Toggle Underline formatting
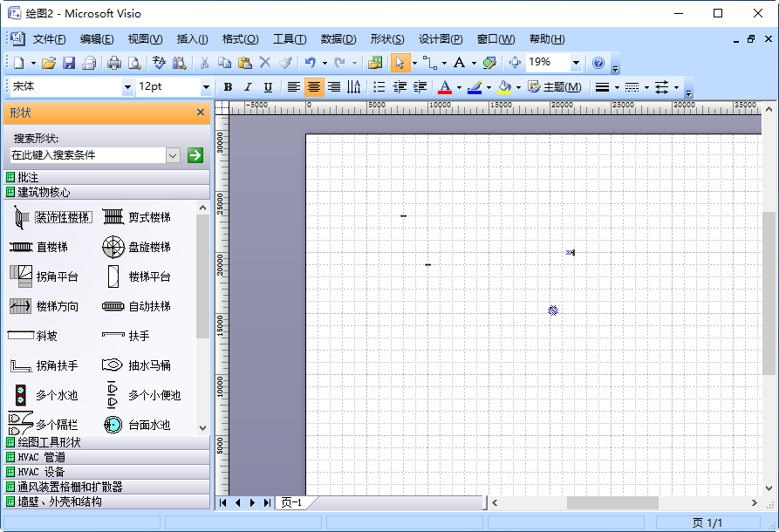 (269, 87)
